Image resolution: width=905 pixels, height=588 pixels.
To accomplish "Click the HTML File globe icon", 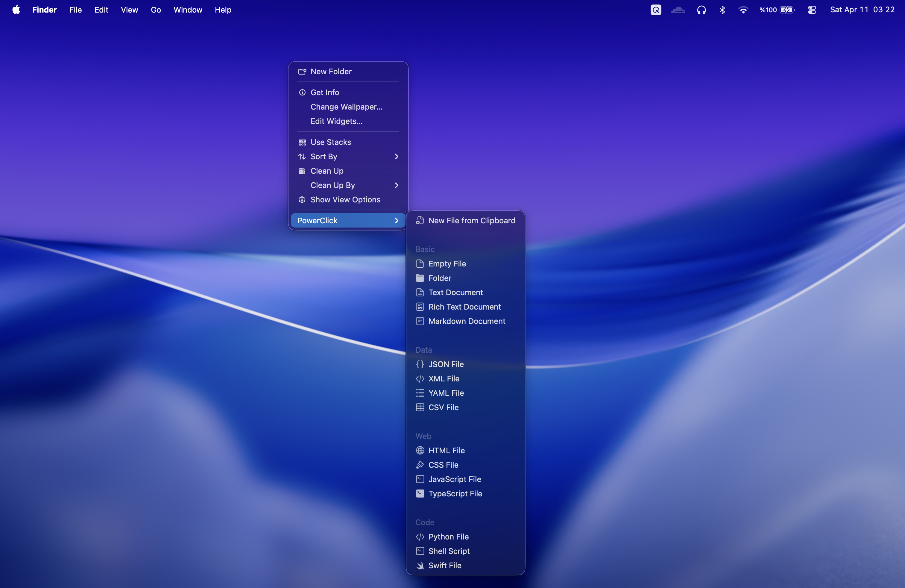I will pyautogui.click(x=420, y=450).
